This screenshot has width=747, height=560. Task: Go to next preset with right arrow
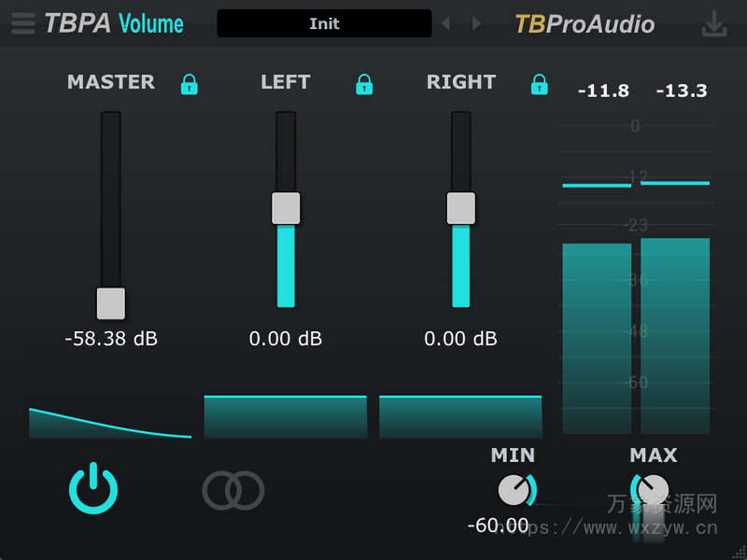click(x=475, y=24)
